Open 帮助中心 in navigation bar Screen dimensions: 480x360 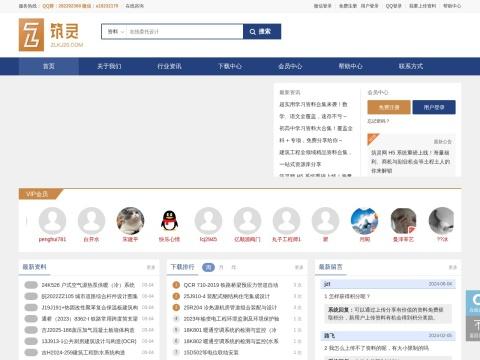(350, 66)
